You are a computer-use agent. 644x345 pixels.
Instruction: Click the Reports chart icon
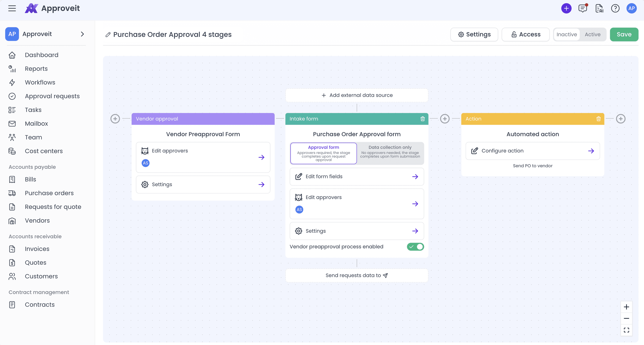pyautogui.click(x=12, y=69)
